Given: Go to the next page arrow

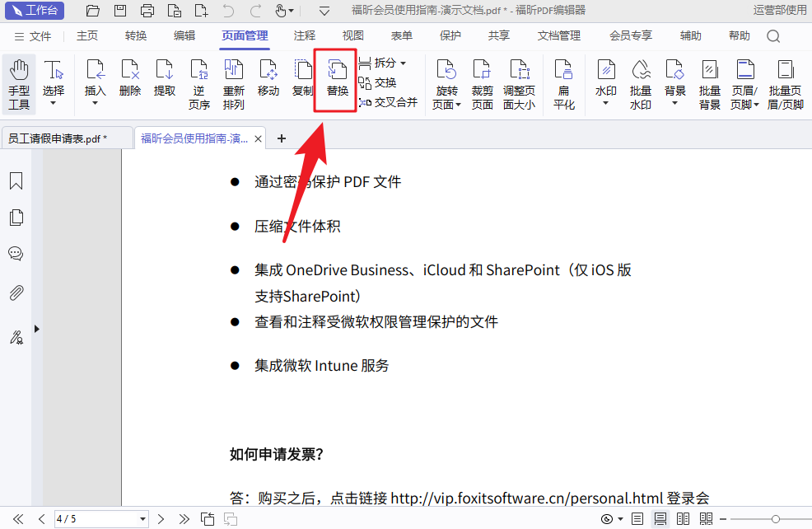Looking at the screenshot, I should (x=161, y=519).
